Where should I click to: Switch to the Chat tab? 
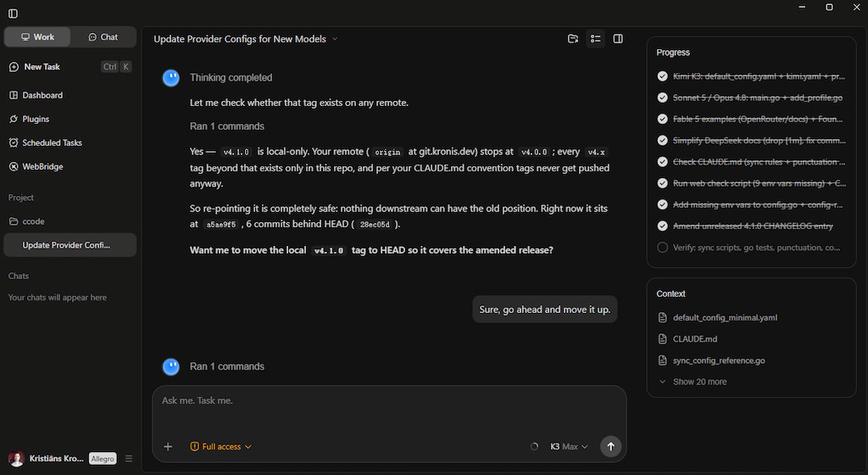[103, 37]
